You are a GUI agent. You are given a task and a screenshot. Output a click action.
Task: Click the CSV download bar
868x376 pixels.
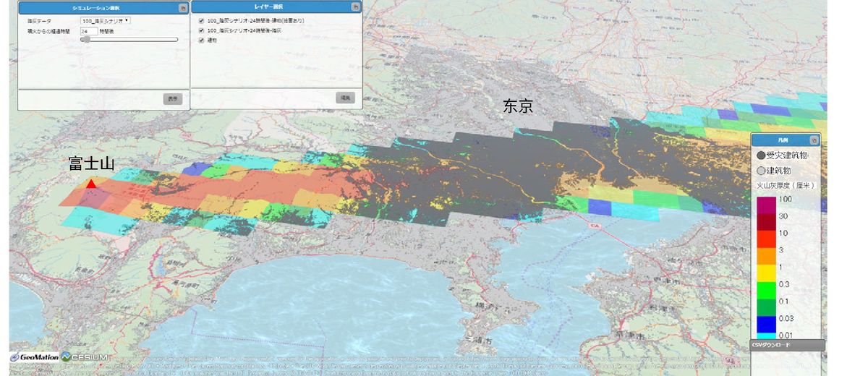coord(787,346)
